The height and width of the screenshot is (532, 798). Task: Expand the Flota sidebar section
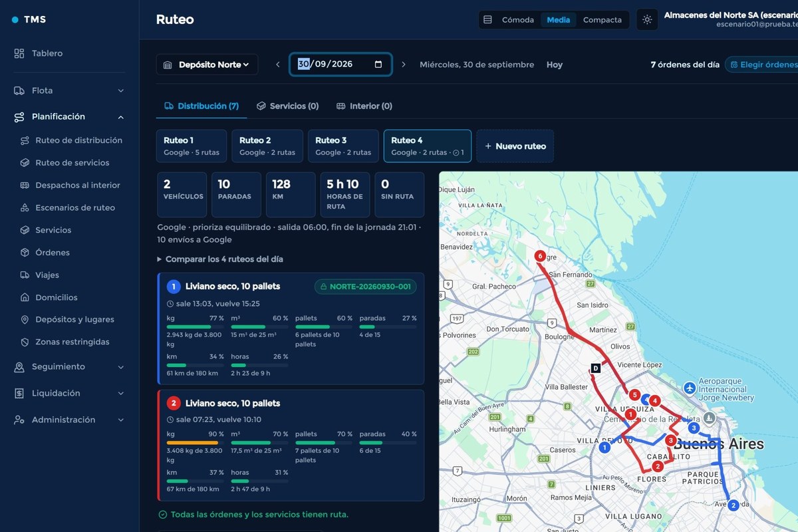click(69, 90)
